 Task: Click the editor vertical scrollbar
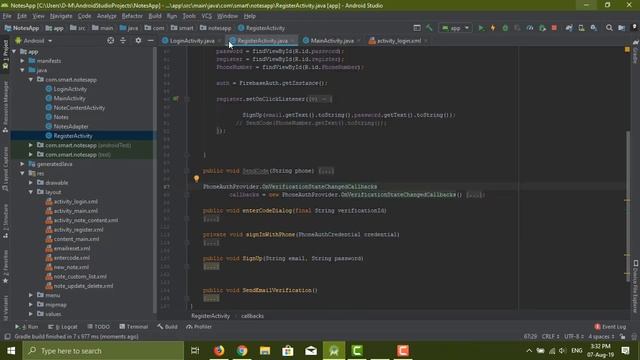(628, 206)
